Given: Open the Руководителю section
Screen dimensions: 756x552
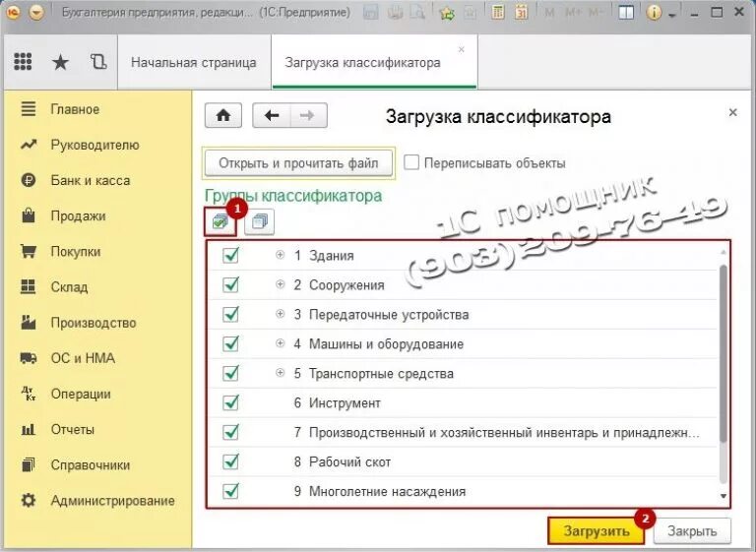Looking at the screenshot, I should point(94,145).
